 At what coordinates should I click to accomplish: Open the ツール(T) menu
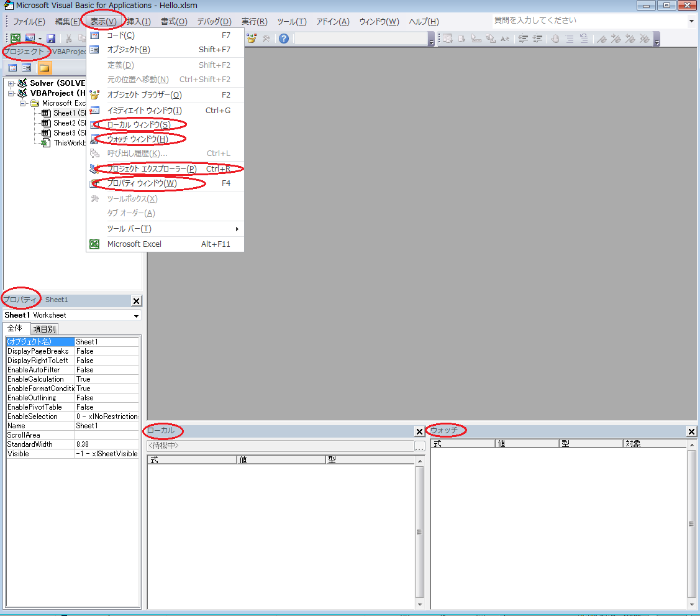coord(292,21)
